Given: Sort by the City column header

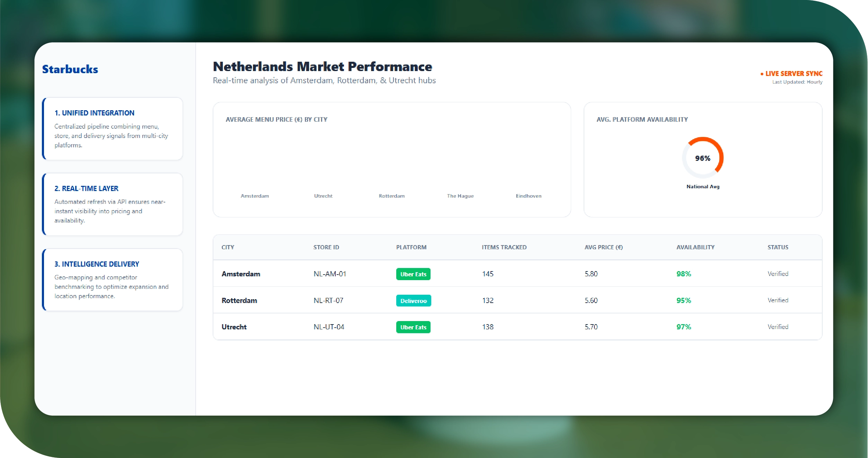Looking at the screenshot, I should tap(228, 247).
